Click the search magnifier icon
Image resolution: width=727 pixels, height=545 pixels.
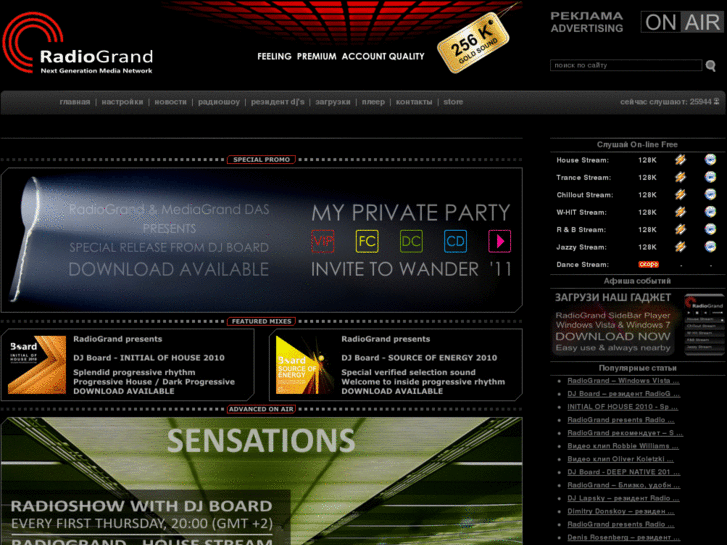[x=710, y=66]
